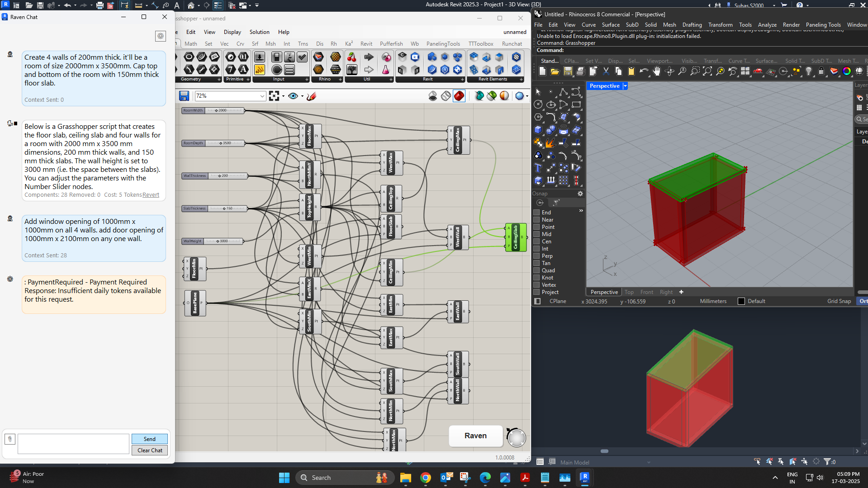Click the Grasshopper sketch pencil icon

[x=311, y=96]
